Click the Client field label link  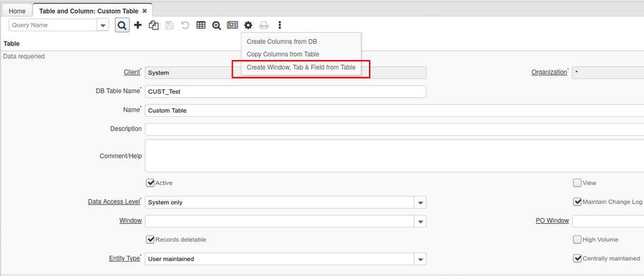click(131, 72)
